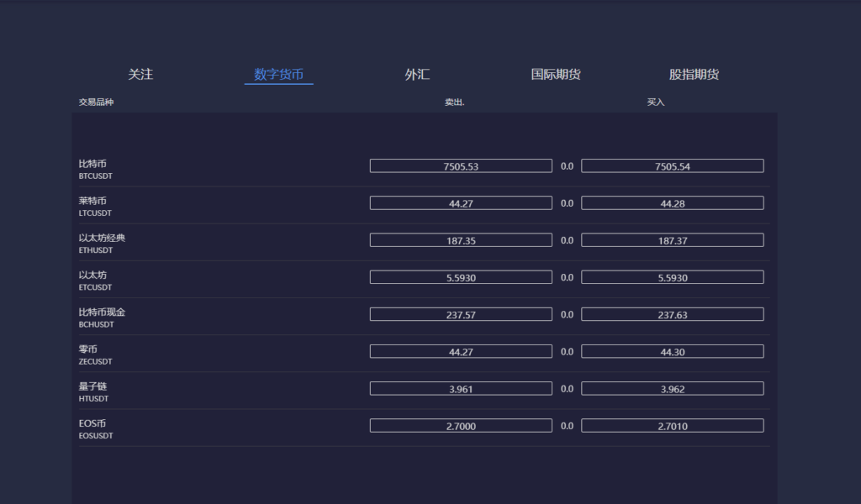Click the BTCUSDT buy price 7505.54
The height and width of the screenshot is (504, 861).
673,165
